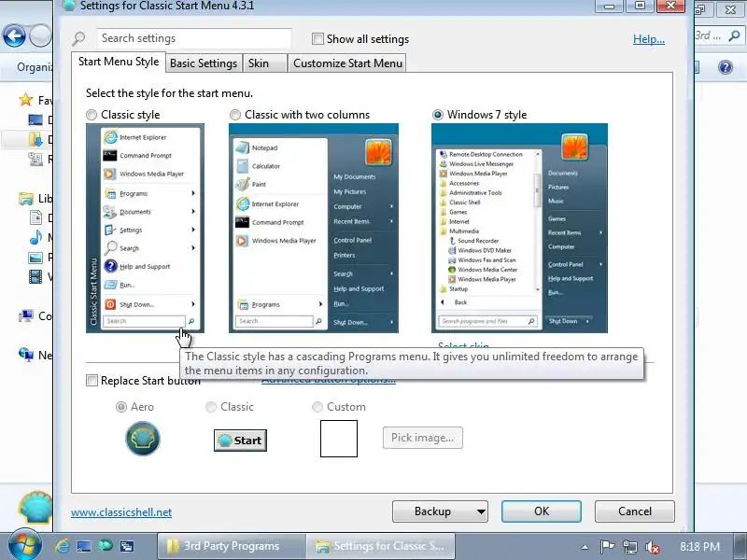
Task: Select the Classic button radio option
Action: pyautogui.click(x=211, y=407)
